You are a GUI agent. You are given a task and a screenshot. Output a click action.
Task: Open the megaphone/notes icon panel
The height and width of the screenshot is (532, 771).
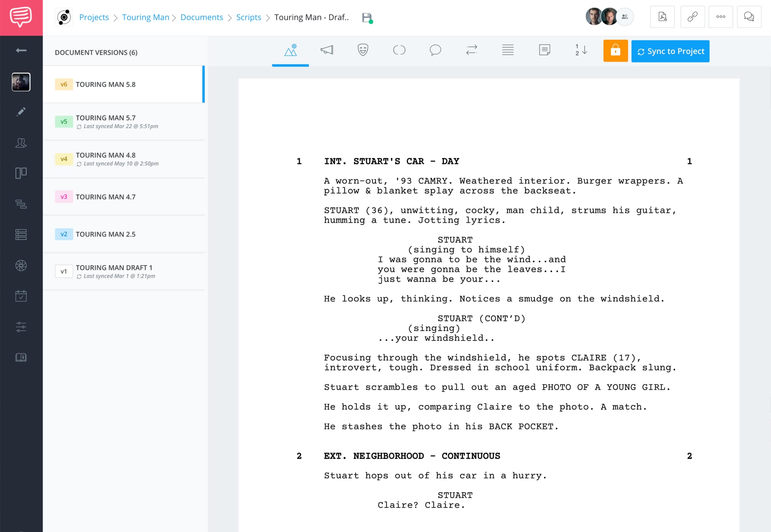click(327, 51)
